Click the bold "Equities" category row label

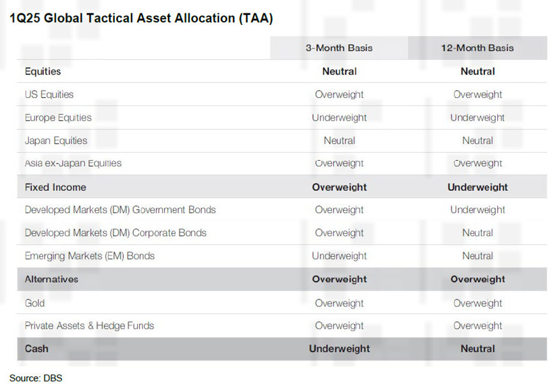(43, 72)
